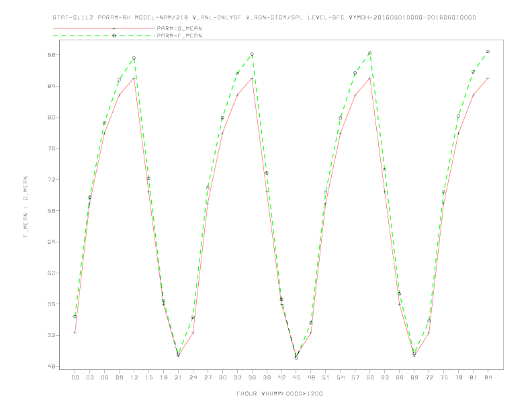Screen dimensions: 532x411
Task: Click x-axis tick label 18
Action: [x=163, y=377]
